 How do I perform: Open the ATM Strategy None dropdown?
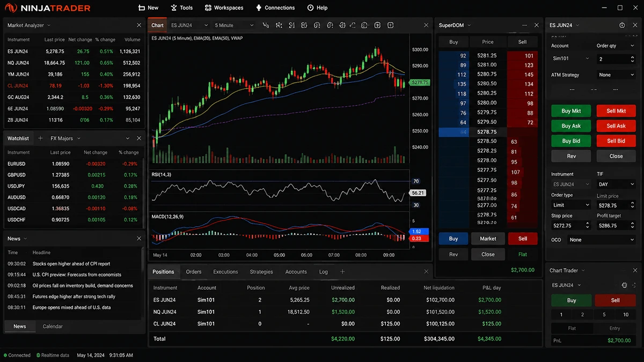coord(616,75)
